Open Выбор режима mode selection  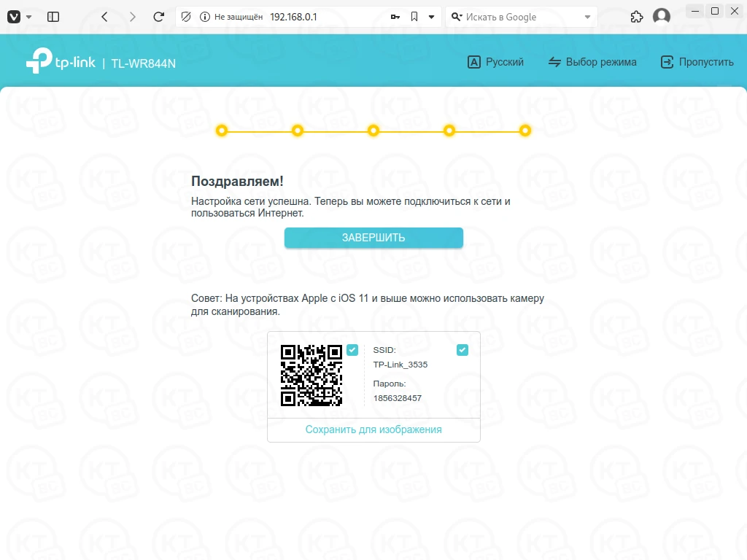[x=592, y=62]
